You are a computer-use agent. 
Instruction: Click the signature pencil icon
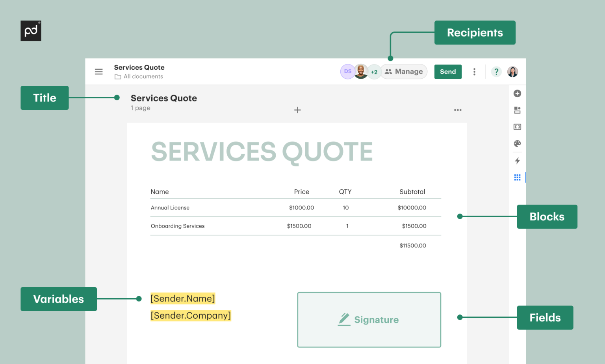(344, 320)
